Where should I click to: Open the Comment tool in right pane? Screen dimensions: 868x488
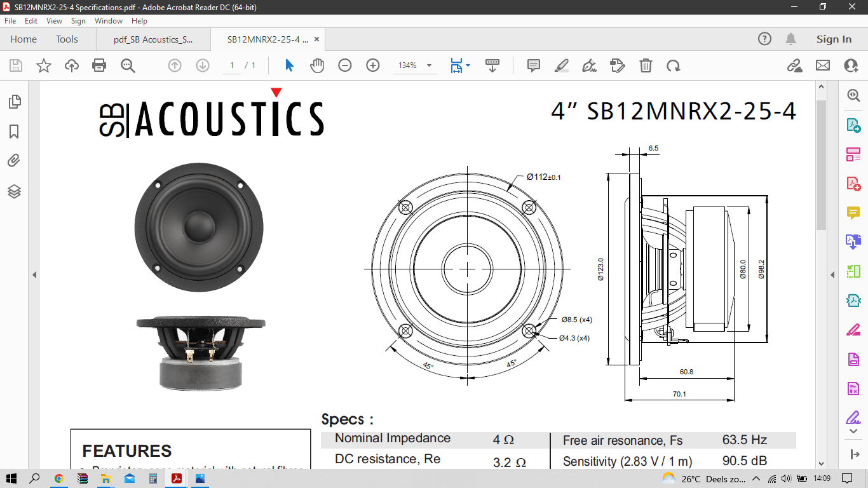pyautogui.click(x=853, y=213)
